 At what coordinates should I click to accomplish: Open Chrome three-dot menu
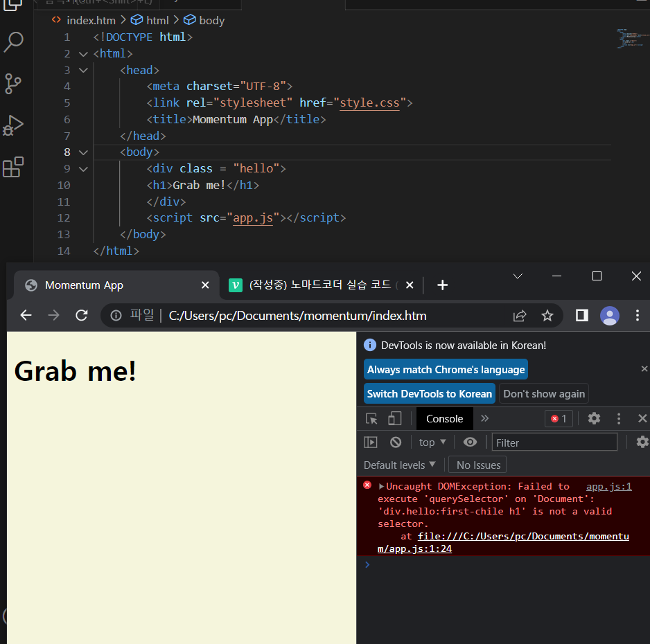tap(638, 316)
